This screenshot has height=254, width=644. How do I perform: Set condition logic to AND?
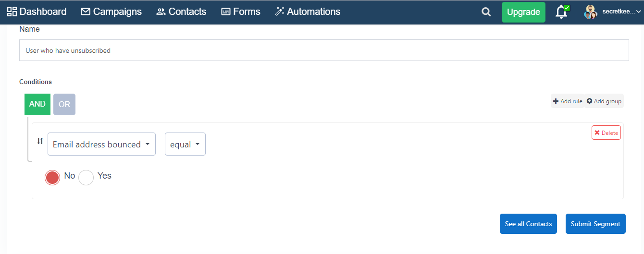[x=37, y=104]
